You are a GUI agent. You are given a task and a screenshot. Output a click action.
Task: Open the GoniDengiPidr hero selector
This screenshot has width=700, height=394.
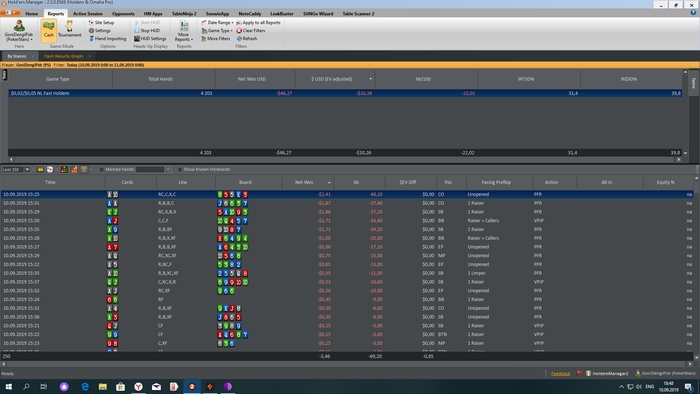click(x=19, y=30)
